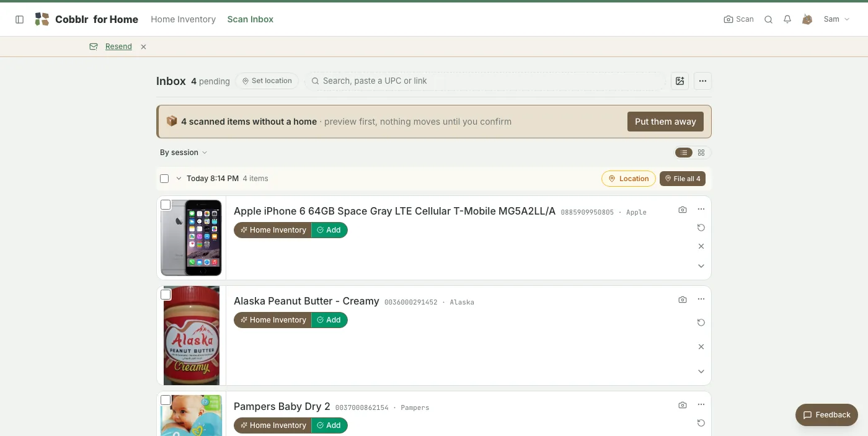This screenshot has height=436, width=868.
Task: Open the Scan Inbox tab
Action: (250, 19)
